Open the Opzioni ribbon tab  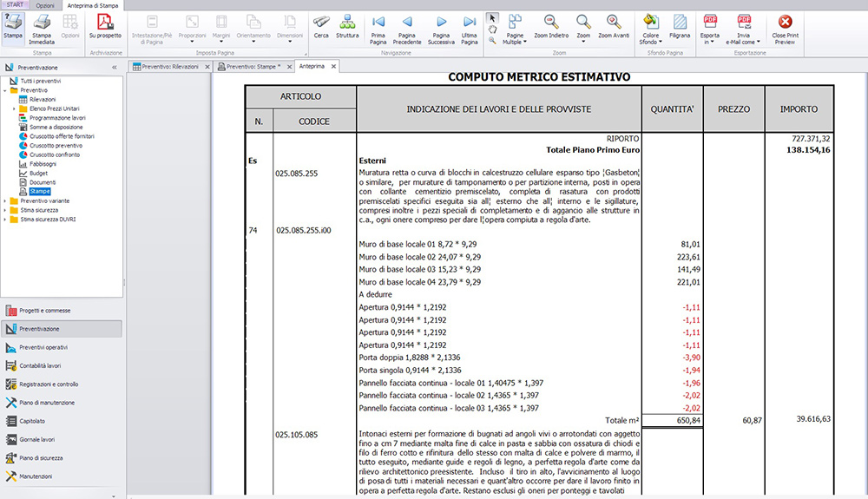pyautogui.click(x=45, y=5)
